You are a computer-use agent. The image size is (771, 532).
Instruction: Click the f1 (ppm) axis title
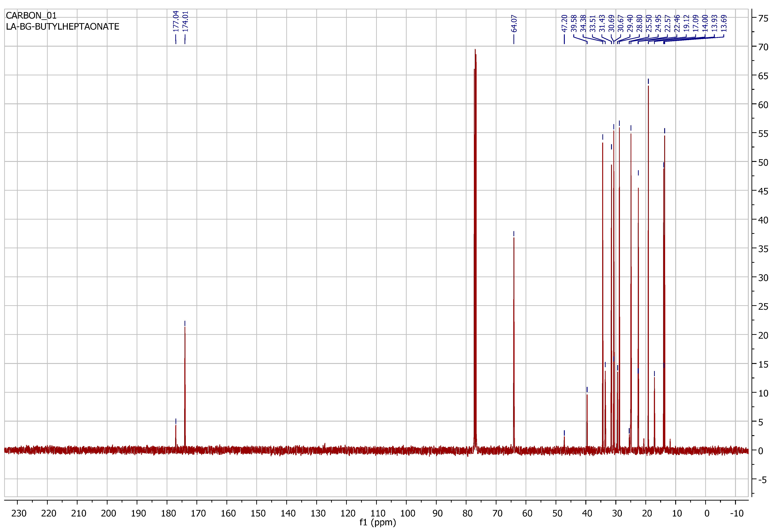click(x=378, y=522)
